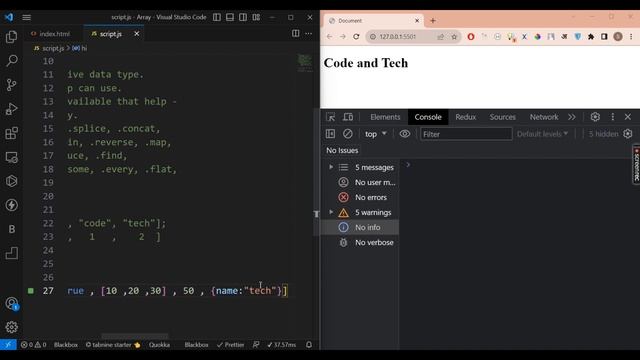Switch to the Console tab in DevTools
The image size is (640, 360).
point(428,117)
